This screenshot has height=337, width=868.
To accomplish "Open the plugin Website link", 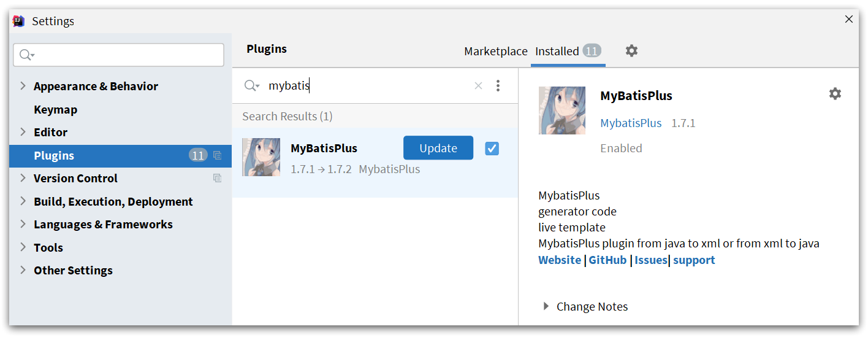I will [560, 260].
